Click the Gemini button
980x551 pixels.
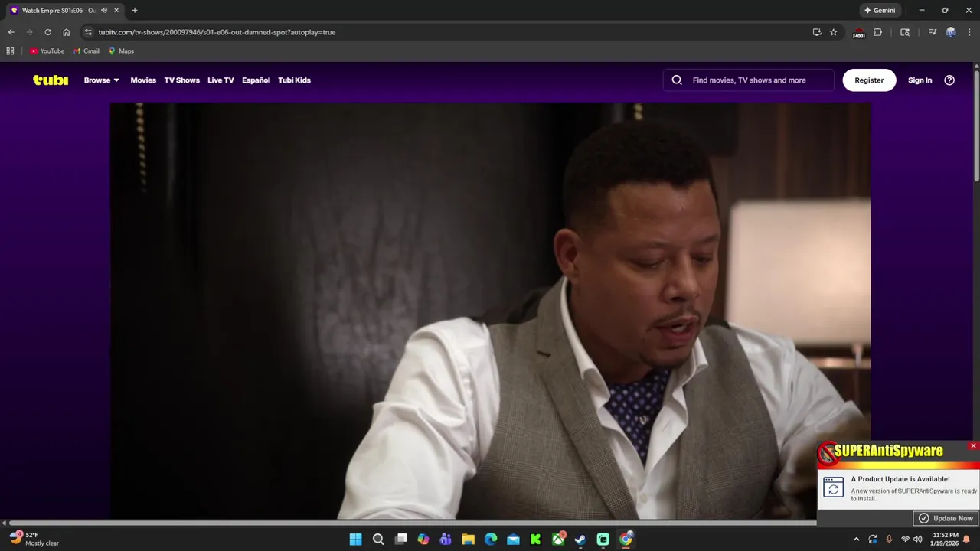click(880, 11)
